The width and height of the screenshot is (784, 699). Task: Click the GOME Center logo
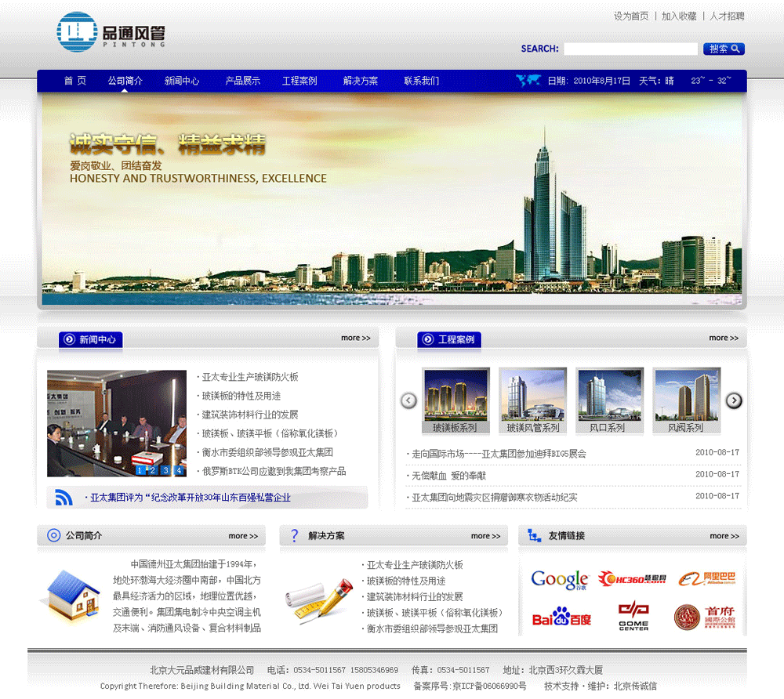coord(633,616)
